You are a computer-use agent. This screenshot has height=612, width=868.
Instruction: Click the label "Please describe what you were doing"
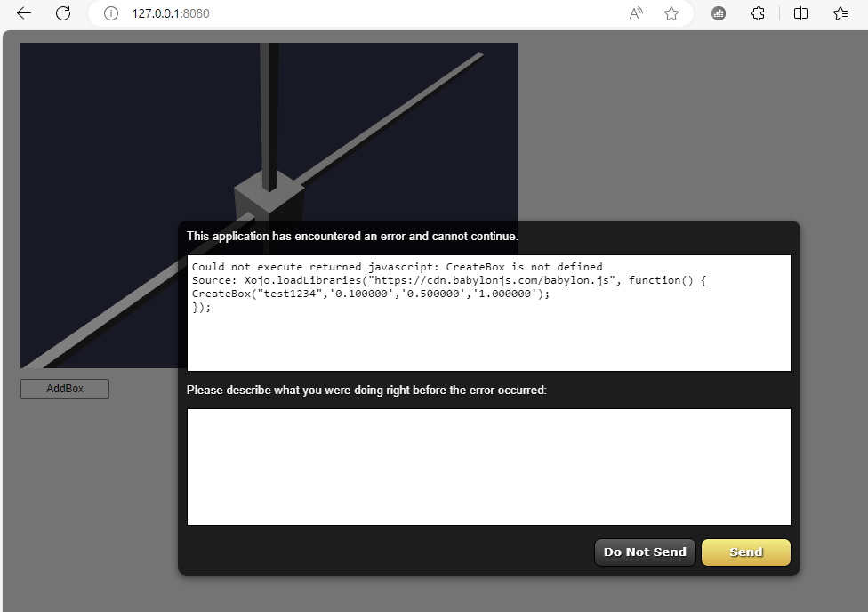(x=366, y=390)
